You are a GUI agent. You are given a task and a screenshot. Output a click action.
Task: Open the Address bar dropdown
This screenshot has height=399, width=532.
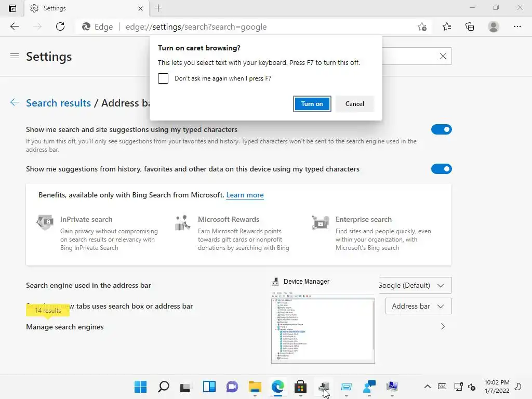(x=418, y=306)
